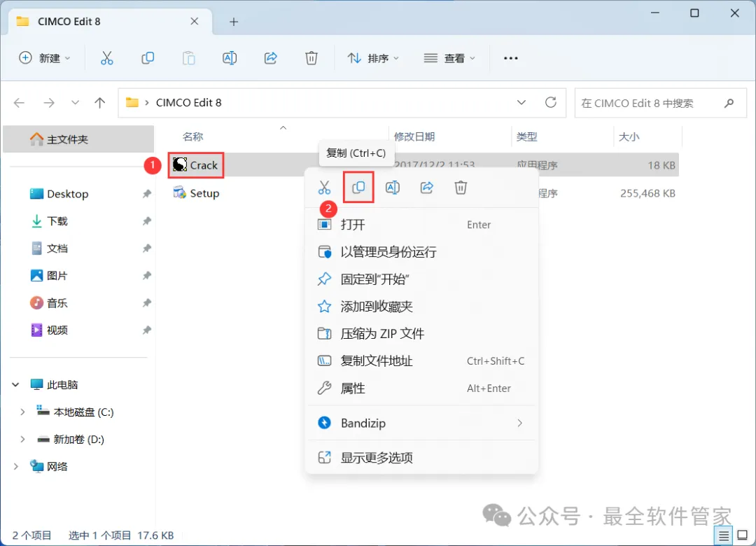Click the Copy icon in the top toolbar

tap(148, 58)
